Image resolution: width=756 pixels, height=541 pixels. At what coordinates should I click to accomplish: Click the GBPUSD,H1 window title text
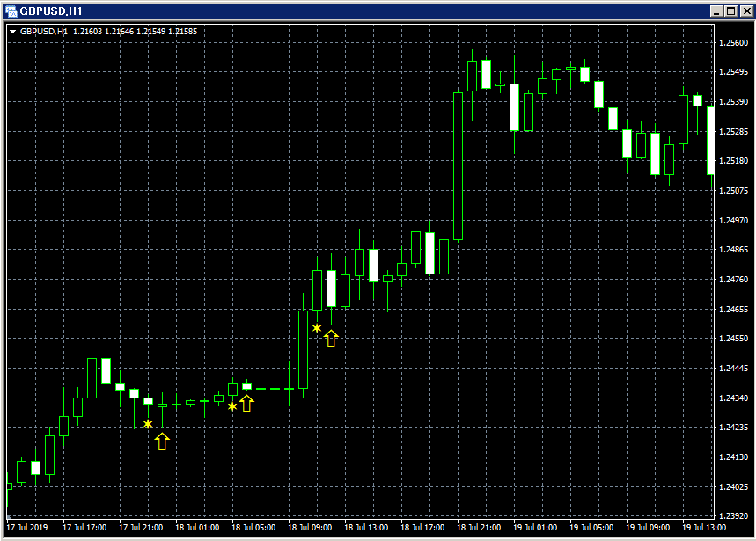coord(51,11)
